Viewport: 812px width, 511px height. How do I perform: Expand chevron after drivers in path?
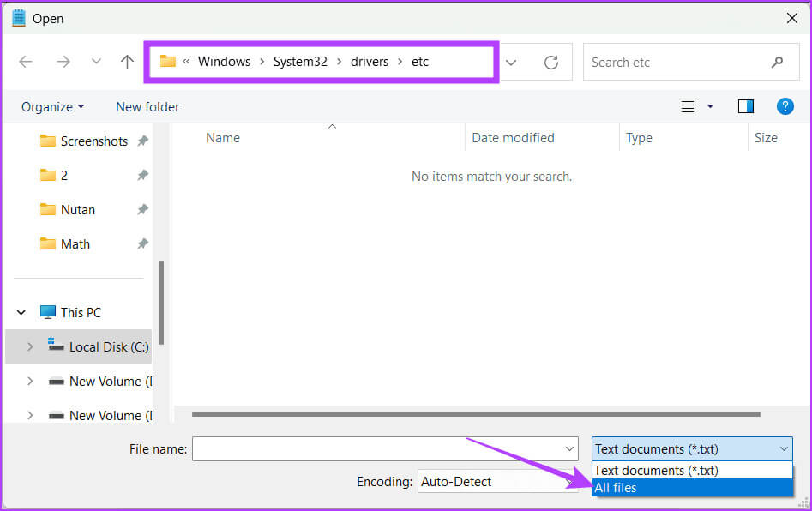click(400, 62)
